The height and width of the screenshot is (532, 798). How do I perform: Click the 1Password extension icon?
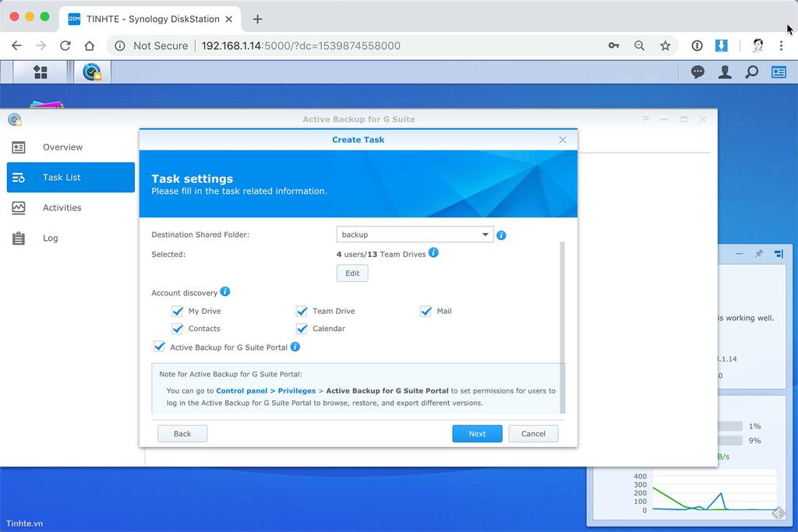[x=697, y=46]
